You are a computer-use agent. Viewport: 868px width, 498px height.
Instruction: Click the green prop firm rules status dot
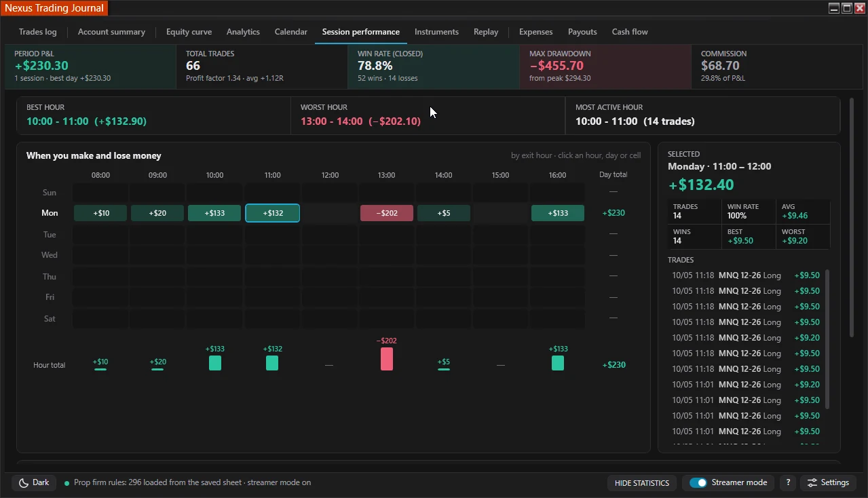67,483
